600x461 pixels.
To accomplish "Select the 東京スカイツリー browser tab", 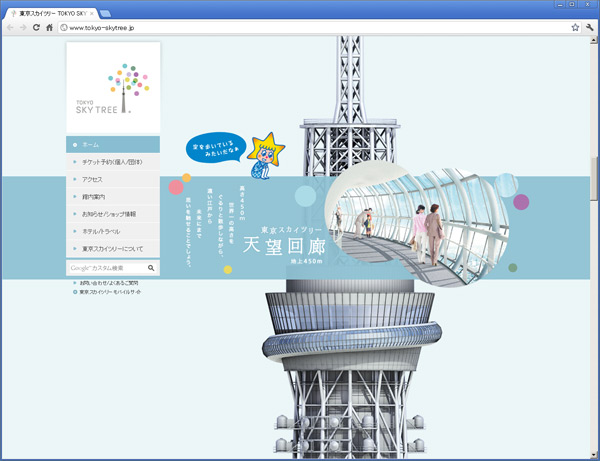I will click(x=52, y=13).
